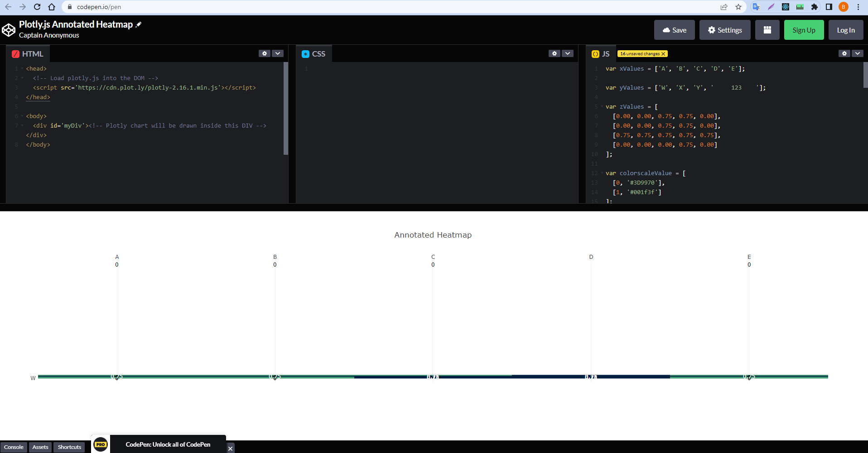Click the pencil icon to edit pen title
The image size is (868, 453).
[138, 24]
